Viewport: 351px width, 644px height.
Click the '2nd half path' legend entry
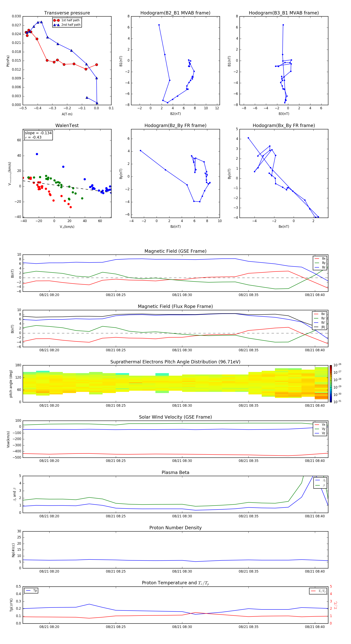[67, 25]
